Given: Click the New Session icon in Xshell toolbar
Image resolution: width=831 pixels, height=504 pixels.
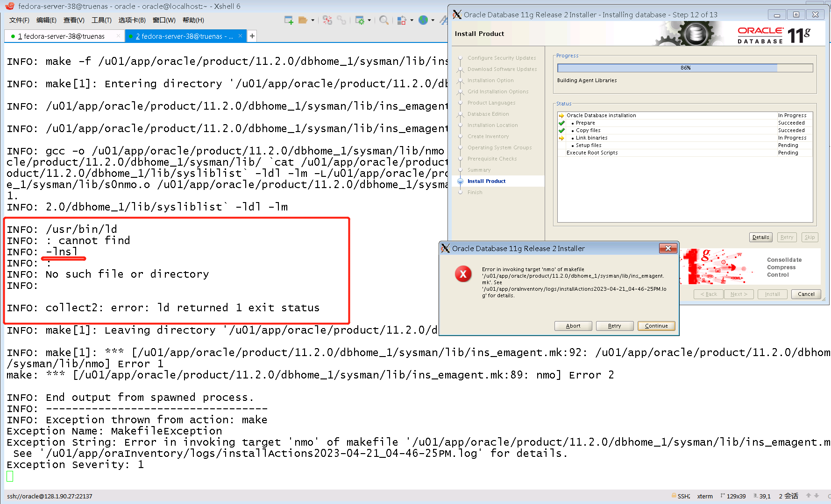Looking at the screenshot, I should [x=289, y=20].
